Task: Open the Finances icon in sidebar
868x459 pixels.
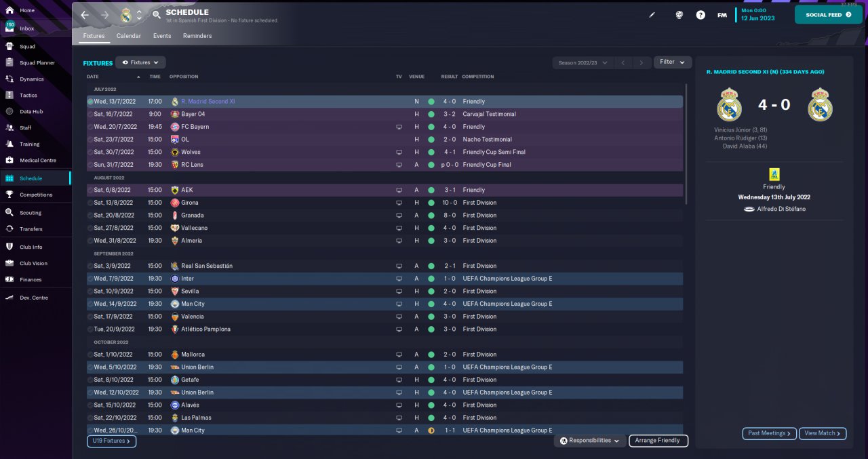Action: (9, 279)
